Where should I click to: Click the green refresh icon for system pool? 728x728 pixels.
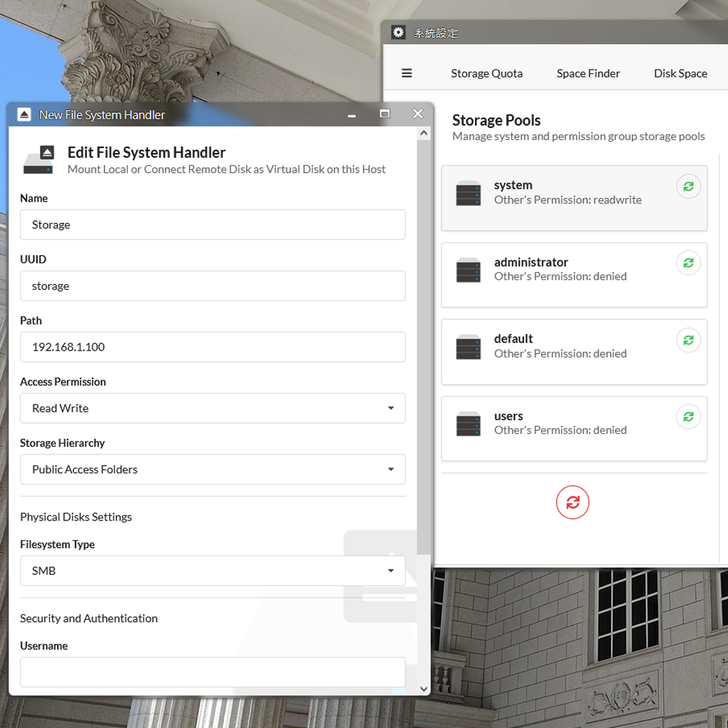[688, 187]
